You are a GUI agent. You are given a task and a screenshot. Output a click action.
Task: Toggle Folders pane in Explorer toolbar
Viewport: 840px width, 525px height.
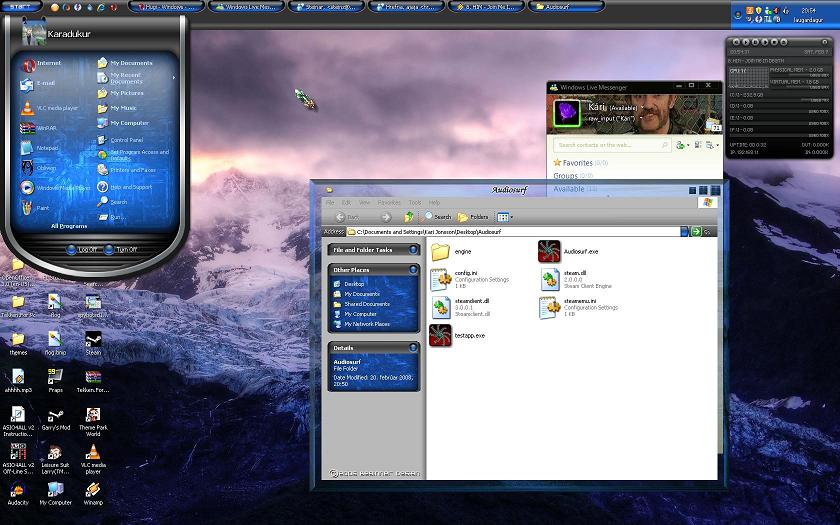(473, 217)
